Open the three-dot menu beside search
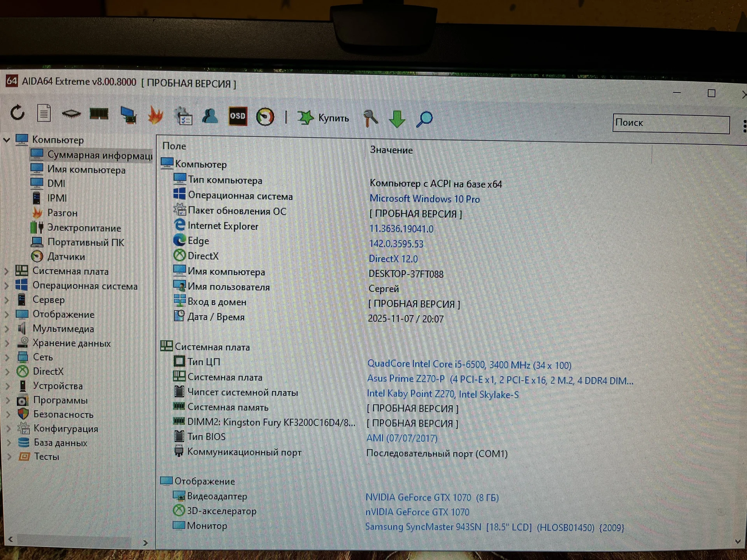 pos(744,126)
